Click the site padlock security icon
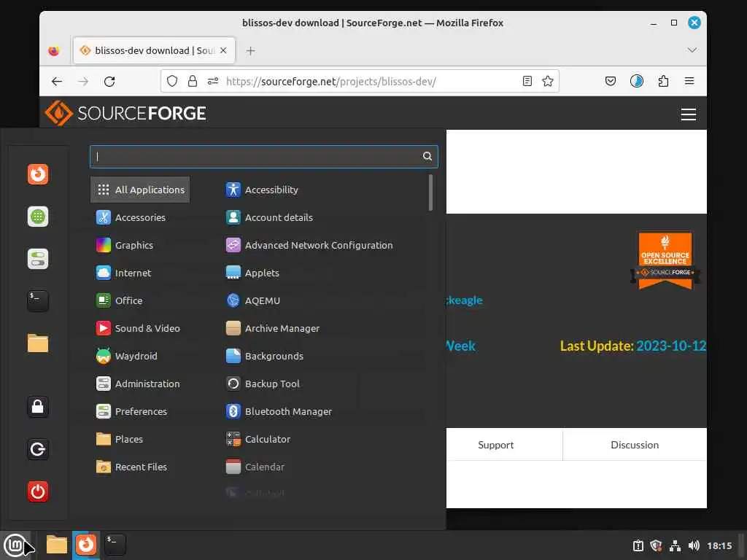The image size is (747, 560). [193, 82]
